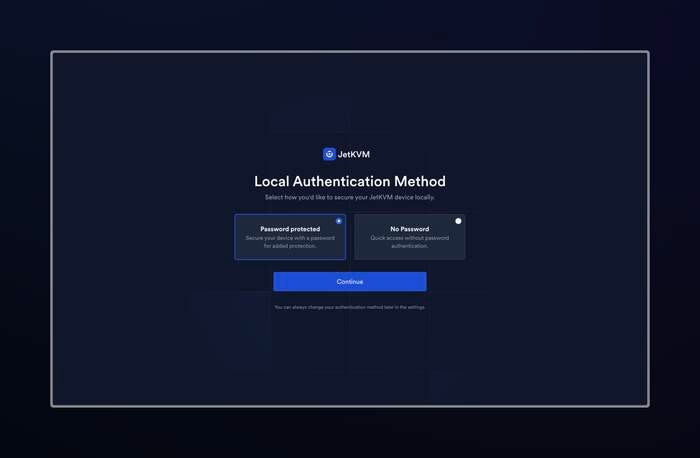The height and width of the screenshot is (458, 700).
Task: Click the Continue button
Action: [350, 282]
